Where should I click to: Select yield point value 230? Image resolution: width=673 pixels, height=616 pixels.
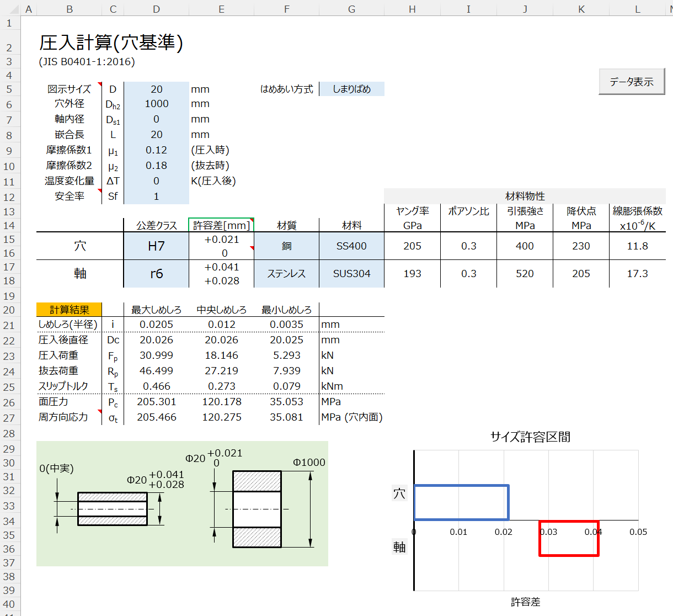click(x=581, y=246)
